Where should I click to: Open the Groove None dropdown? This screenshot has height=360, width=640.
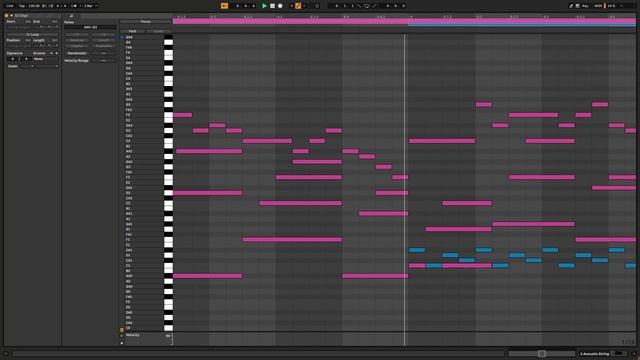45,59
